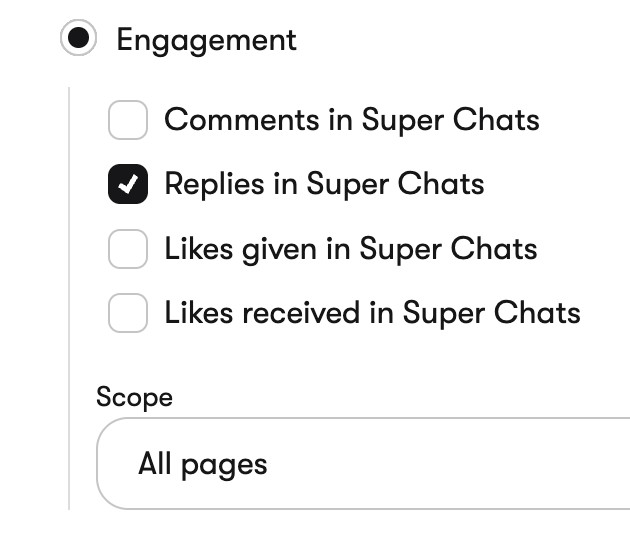Screen dimensions: 630x536
Task: Click the white checkmark icon beside Replies
Action: coord(128,184)
